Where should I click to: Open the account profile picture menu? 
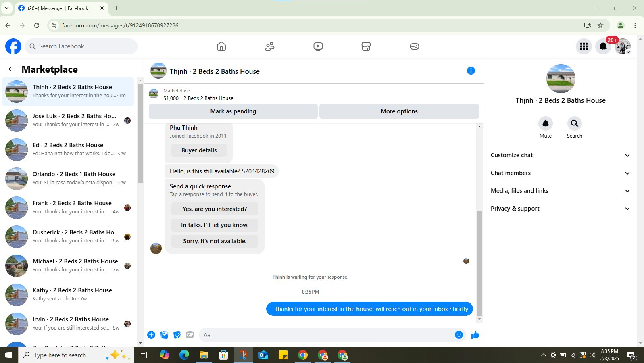623,46
